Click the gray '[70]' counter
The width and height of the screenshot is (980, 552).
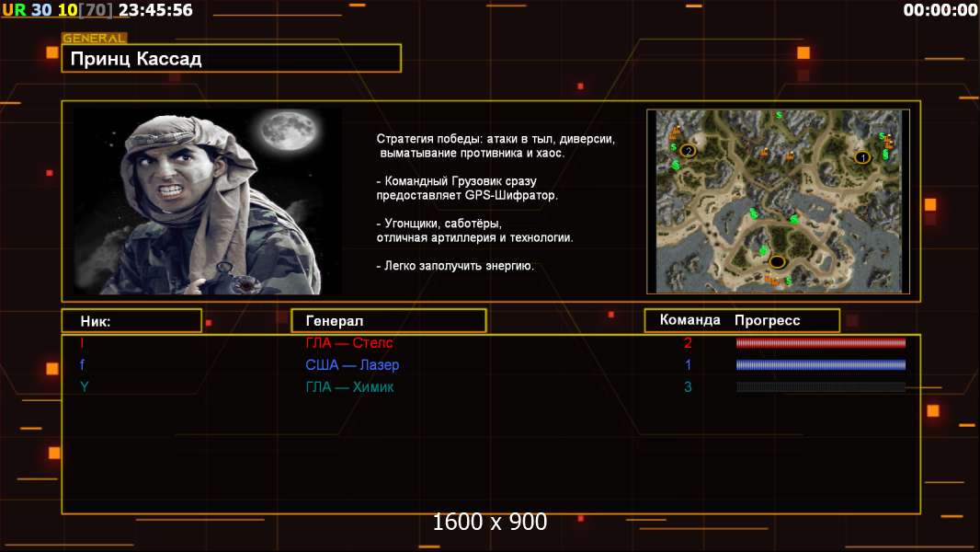96,10
